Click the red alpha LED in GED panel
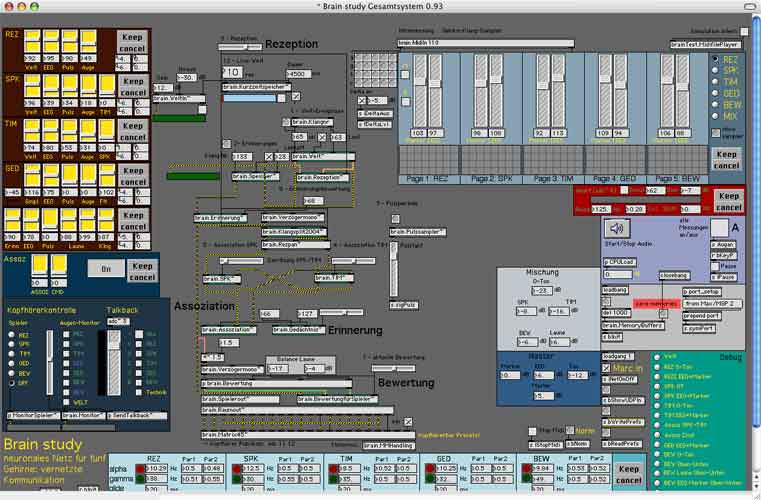 pyautogui.click(x=430, y=469)
